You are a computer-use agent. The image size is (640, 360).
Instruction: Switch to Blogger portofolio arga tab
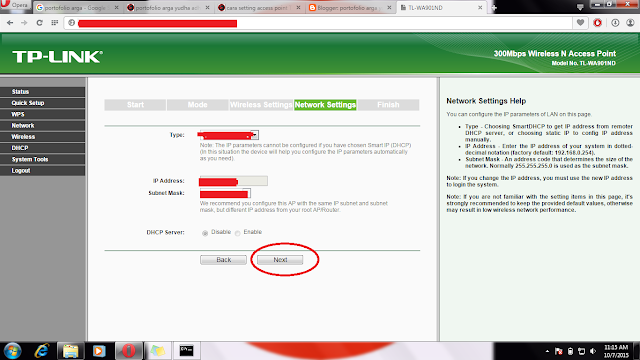pyautogui.click(x=351, y=8)
